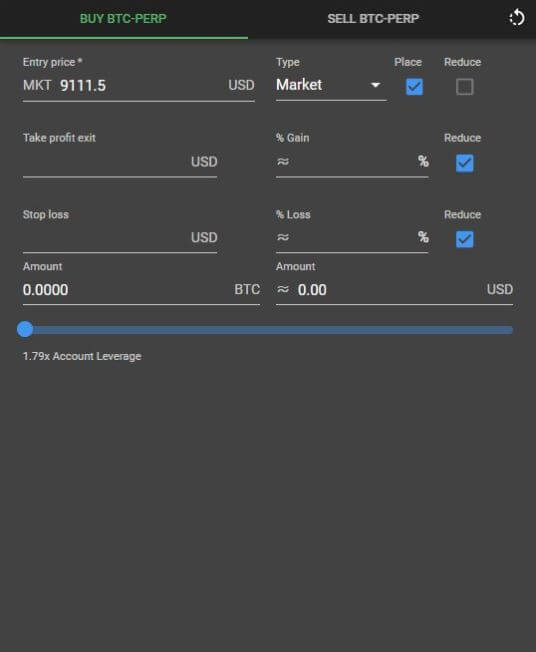Click the 1.79x Account Leverage label
Image resolution: width=536 pixels, height=652 pixels.
82,356
